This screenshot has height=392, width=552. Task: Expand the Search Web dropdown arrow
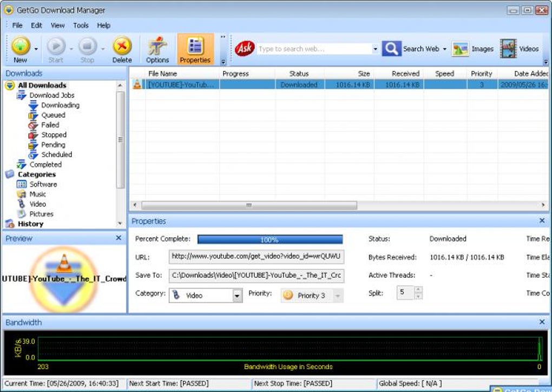pos(445,49)
